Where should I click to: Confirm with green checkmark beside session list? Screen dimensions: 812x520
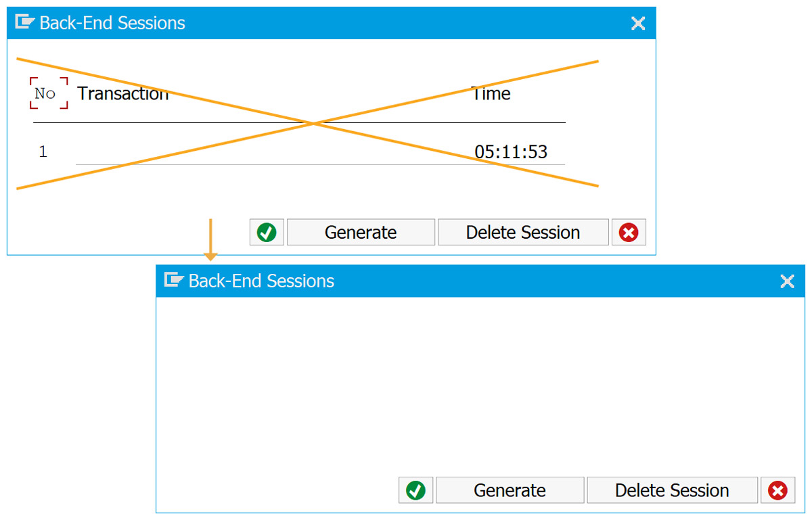(x=267, y=232)
